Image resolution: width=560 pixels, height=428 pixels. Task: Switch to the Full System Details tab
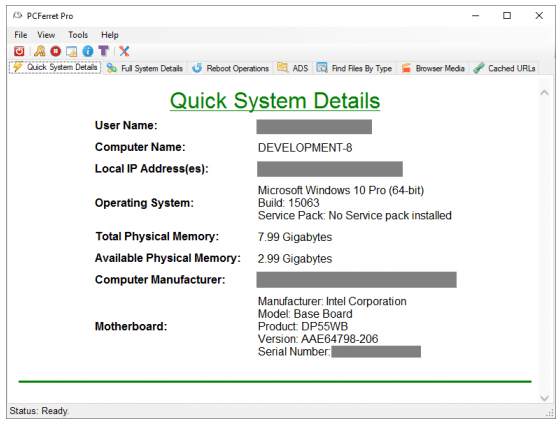coord(145,68)
